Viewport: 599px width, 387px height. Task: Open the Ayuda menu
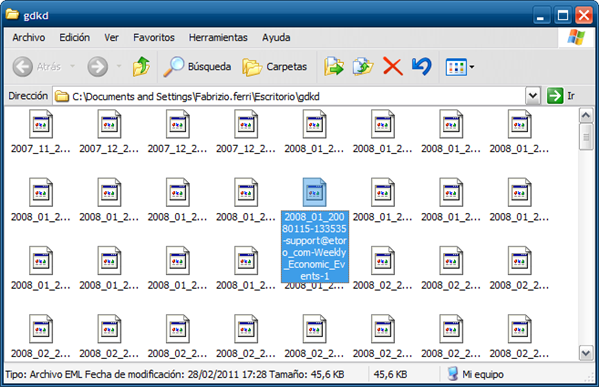pyautogui.click(x=276, y=37)
